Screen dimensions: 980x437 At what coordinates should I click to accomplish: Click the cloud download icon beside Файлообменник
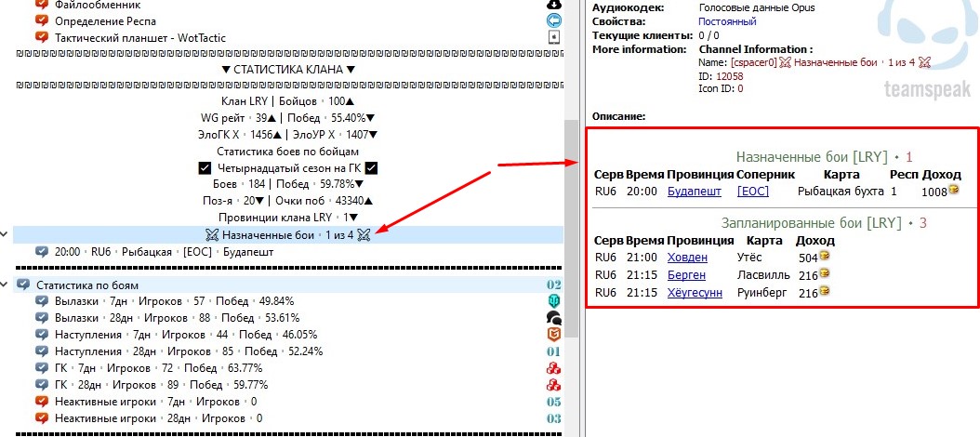(x=554, y=4)
